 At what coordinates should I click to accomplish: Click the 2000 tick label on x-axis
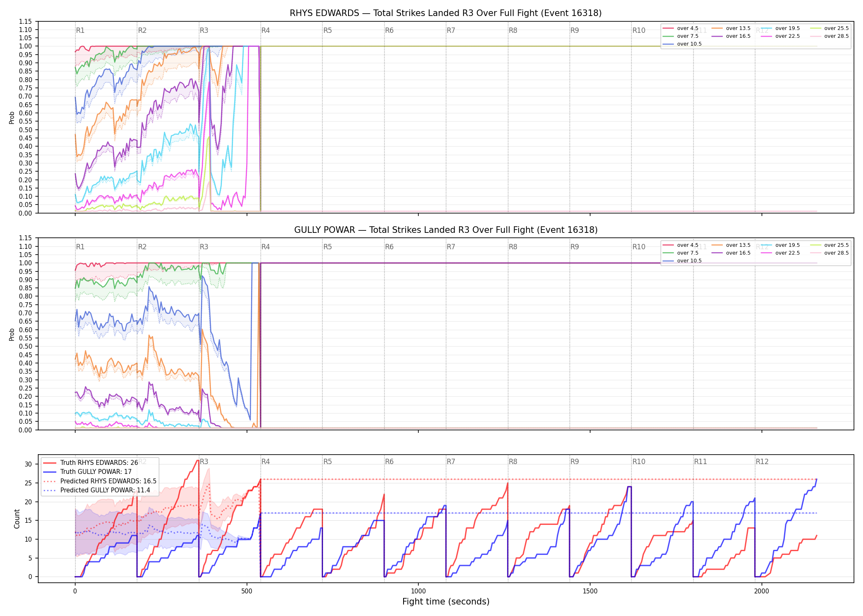pyautogui.click(x=761, y=591)
